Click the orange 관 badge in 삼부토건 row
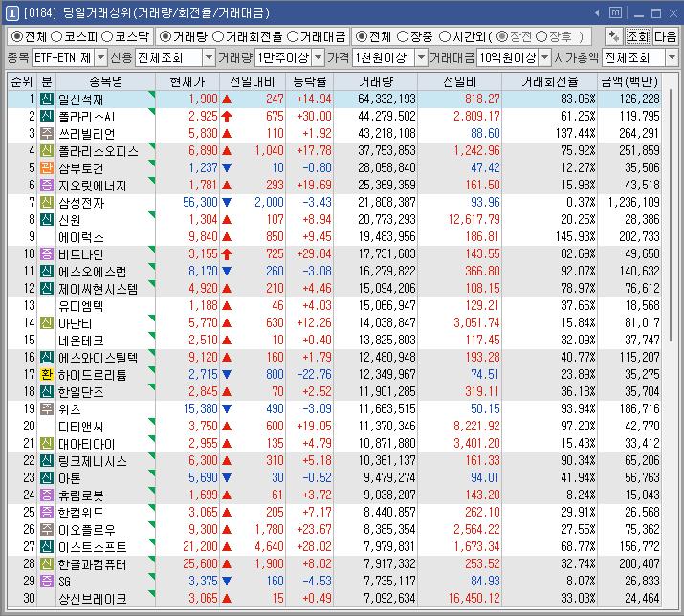Screen dimensions: 684x616 coord(47,167)
